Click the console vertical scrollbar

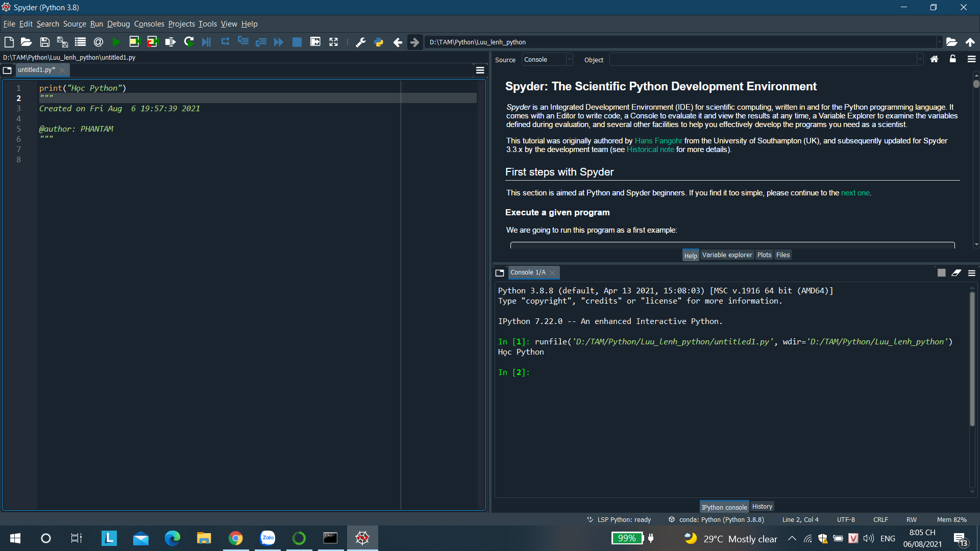(972, 390)
